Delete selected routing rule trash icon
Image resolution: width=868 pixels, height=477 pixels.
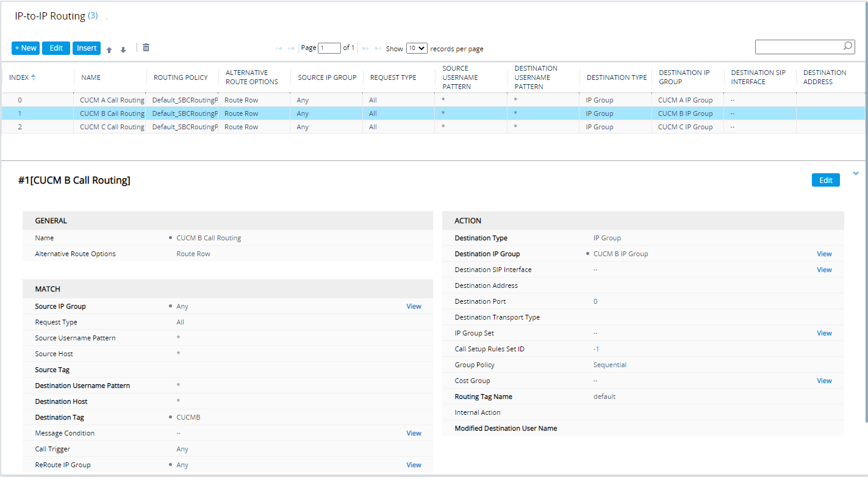(x=146, y=48)
